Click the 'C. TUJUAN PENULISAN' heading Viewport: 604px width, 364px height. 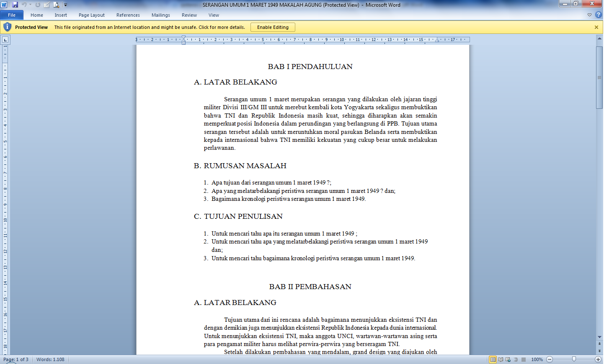tap(238, 216)
